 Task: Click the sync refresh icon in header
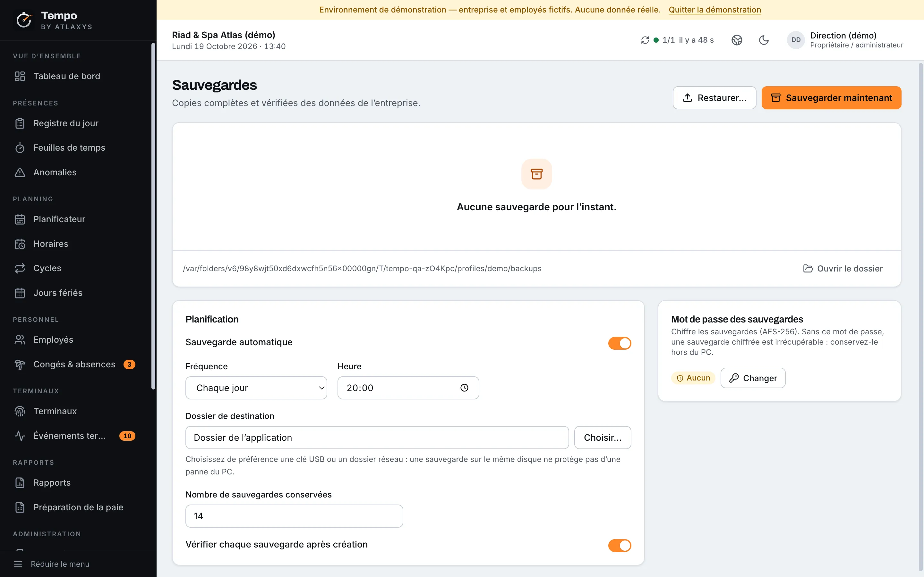(645, 40)
